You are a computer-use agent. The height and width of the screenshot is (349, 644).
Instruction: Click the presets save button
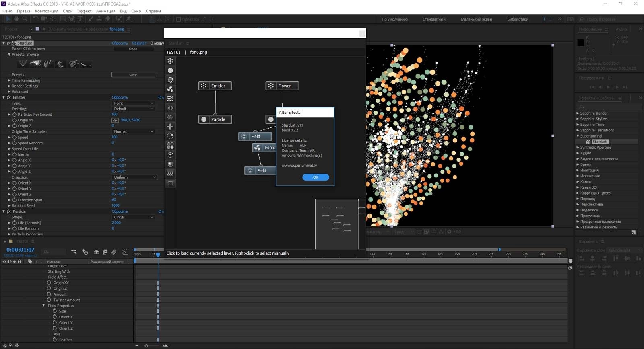tap(133, 75)
